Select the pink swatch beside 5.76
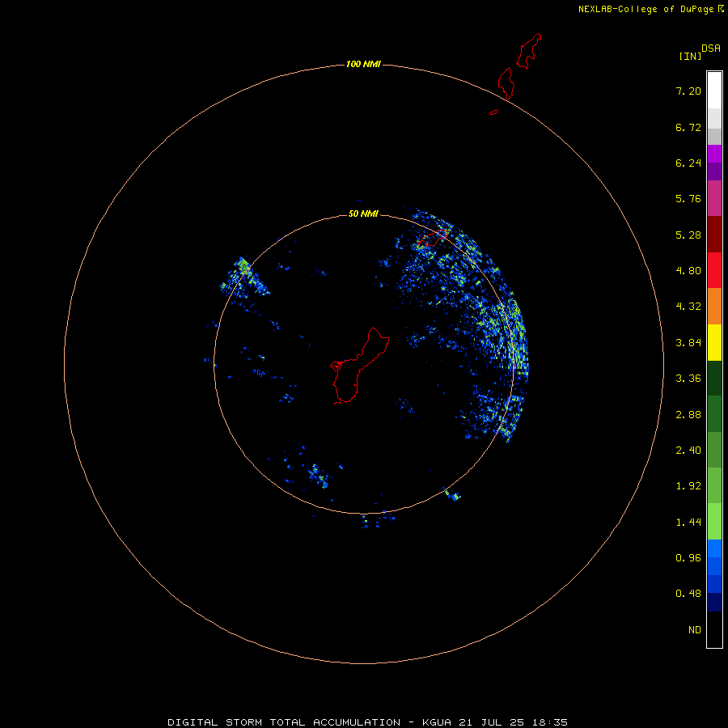 714,198
